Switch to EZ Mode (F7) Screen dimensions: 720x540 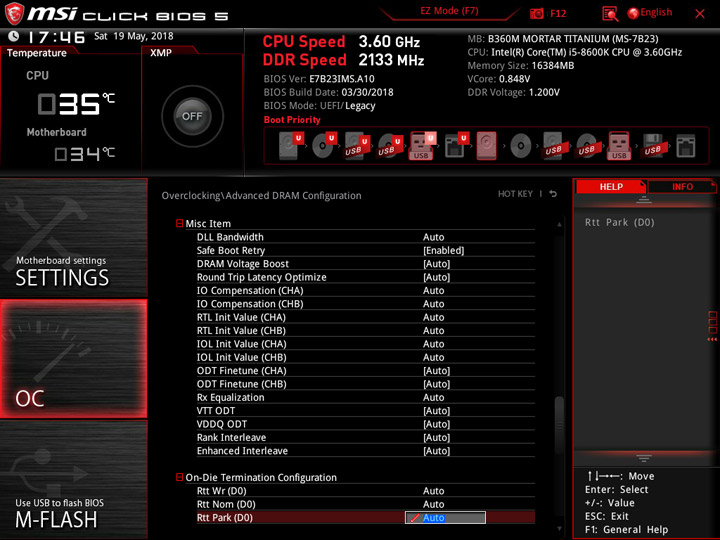(449, 11)
